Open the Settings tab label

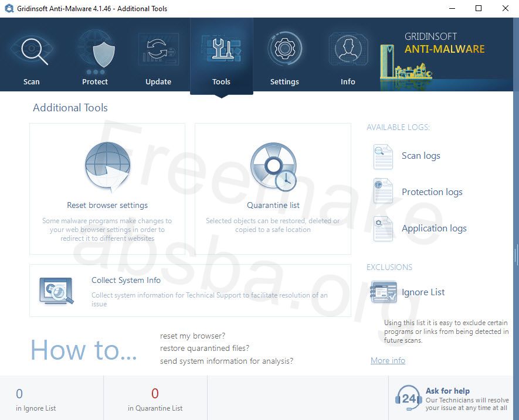(284, 81)
